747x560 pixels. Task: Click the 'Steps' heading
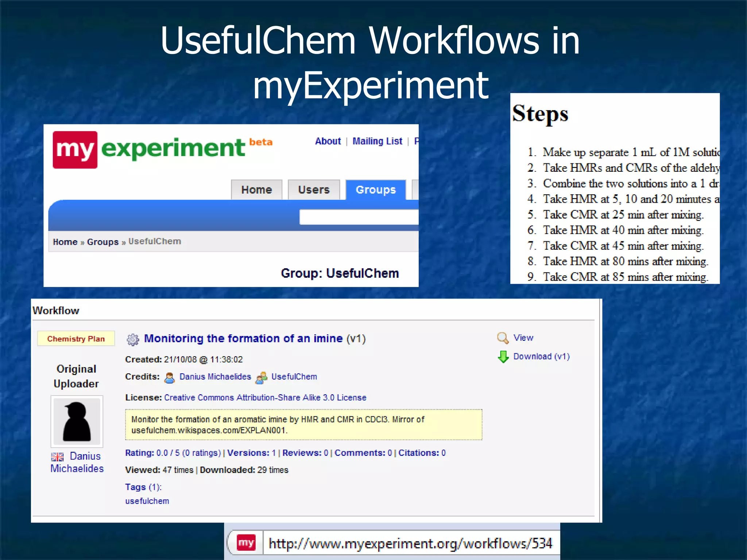[540, 114]
